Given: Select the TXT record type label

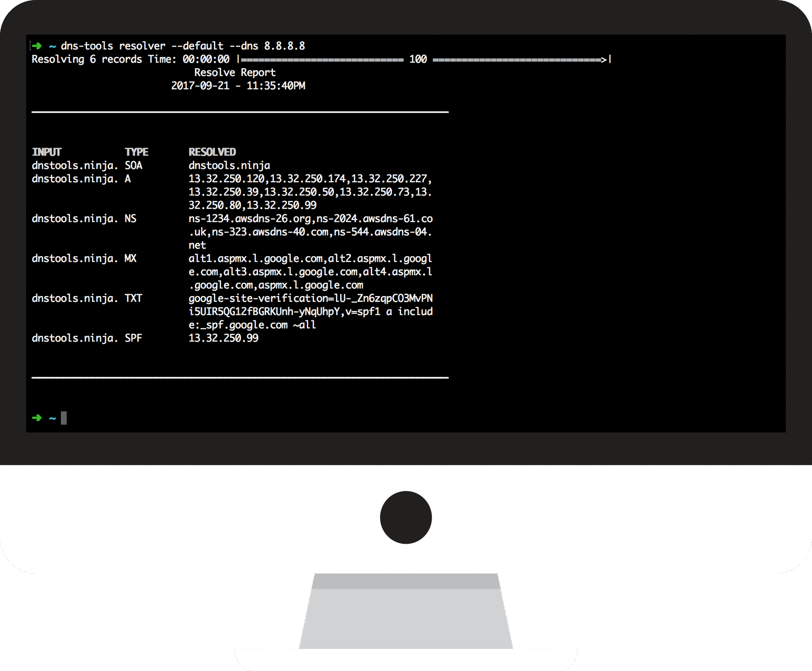Looking at the screenshot, I should point(134,298).
